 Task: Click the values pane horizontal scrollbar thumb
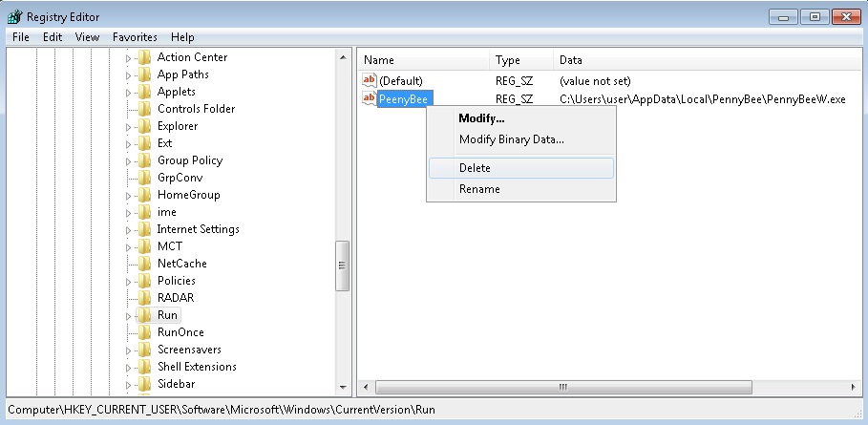(563, 388)
